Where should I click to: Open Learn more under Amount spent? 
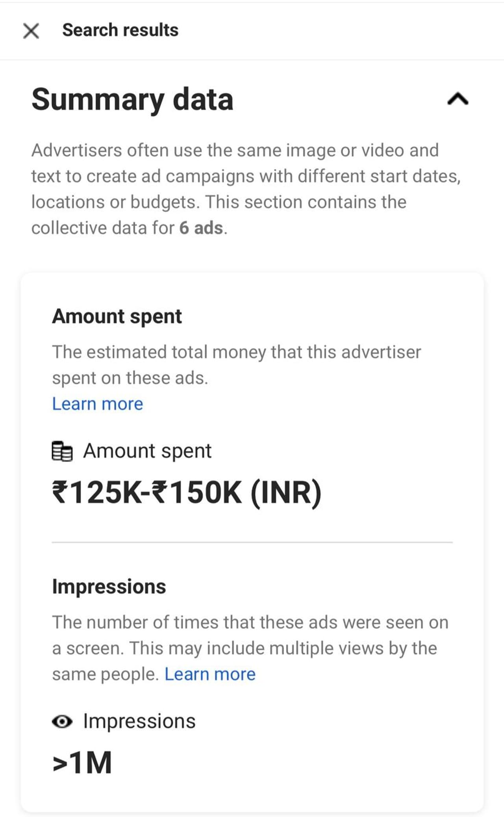coord(97,404)
